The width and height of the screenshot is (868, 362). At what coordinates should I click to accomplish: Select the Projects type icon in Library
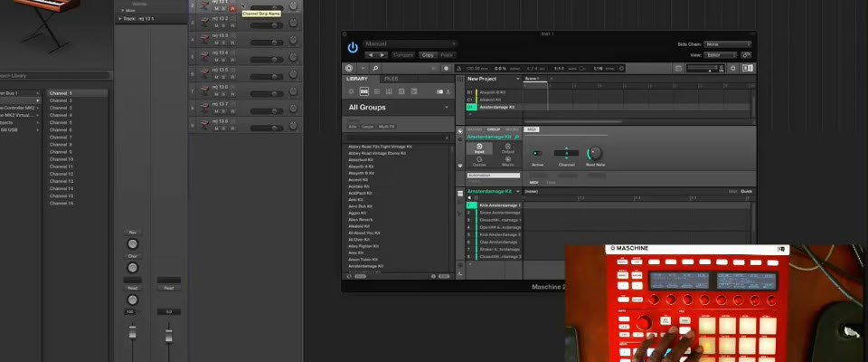[351, 91]
